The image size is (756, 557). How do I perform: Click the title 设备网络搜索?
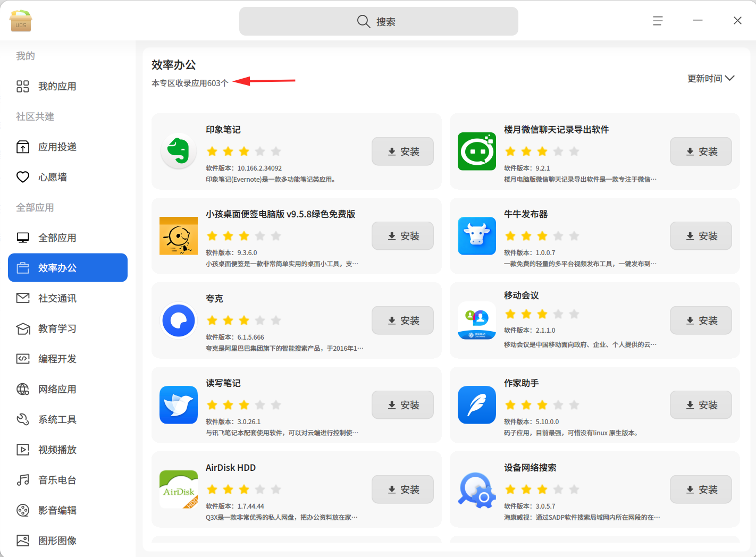[x=530, y=468]
